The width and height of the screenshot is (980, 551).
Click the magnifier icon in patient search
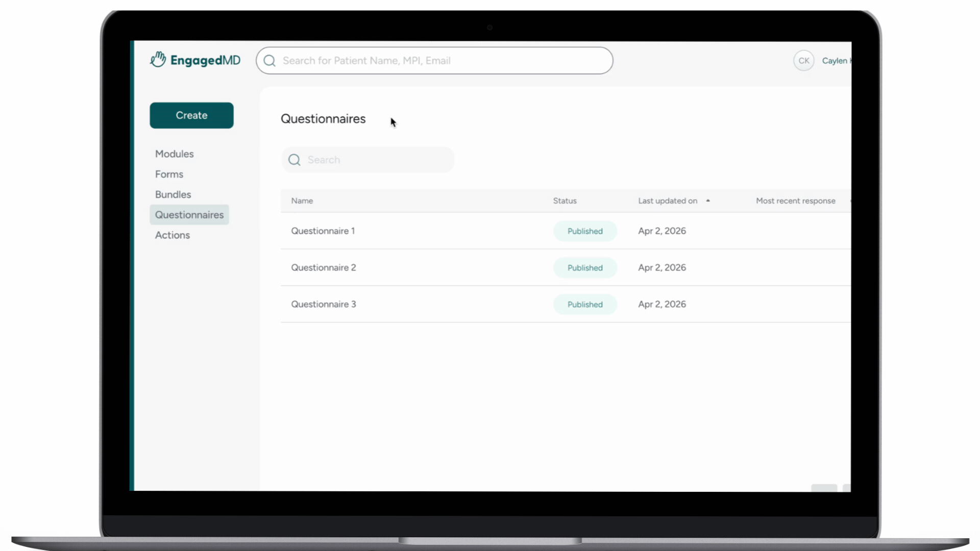[269, 61]
